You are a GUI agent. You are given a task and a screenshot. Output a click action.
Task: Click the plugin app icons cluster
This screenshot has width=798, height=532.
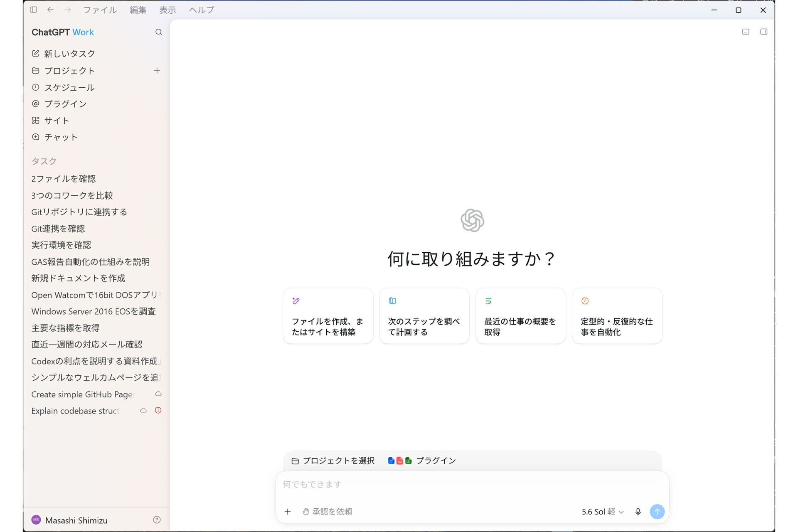coord(399,461)
